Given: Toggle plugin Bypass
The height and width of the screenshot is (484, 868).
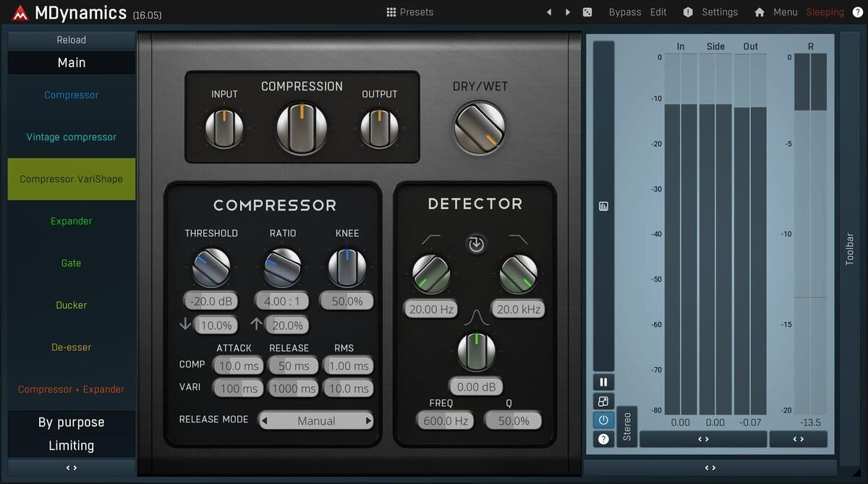Looking at the screenshot, I should pyautogui.click(x=624, y=12).
